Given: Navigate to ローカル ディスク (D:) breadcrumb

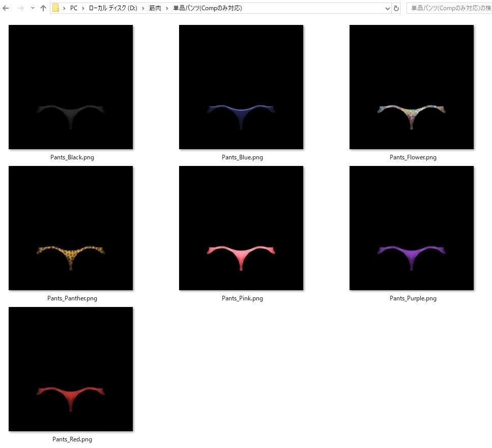Looking at the screenshot, I should [x=113, y=8].
